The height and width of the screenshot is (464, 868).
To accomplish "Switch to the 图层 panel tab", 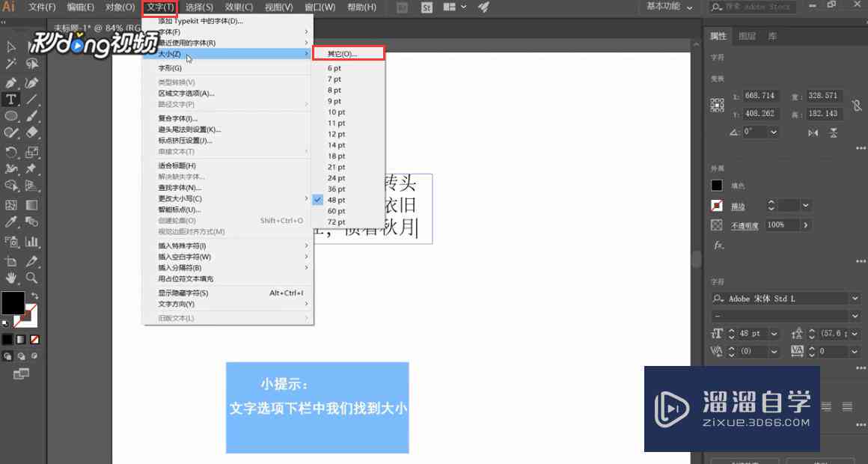I will (x=747, y=37).
